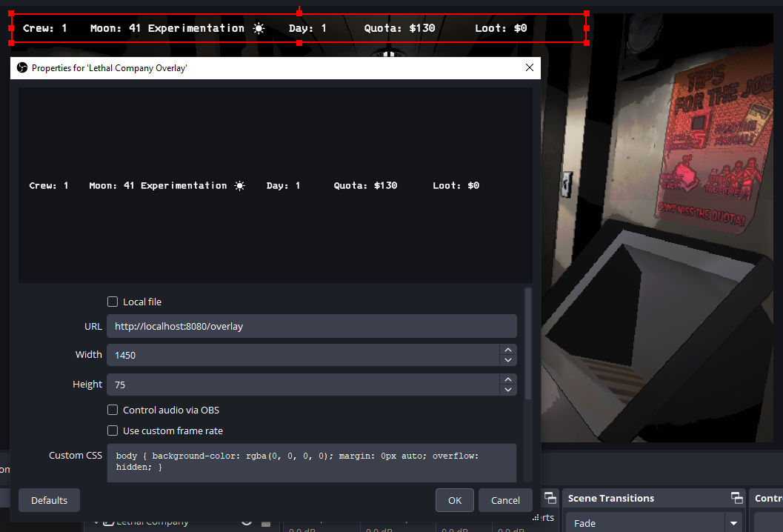Enable the Local file checkbox

(x=113, y=302)
